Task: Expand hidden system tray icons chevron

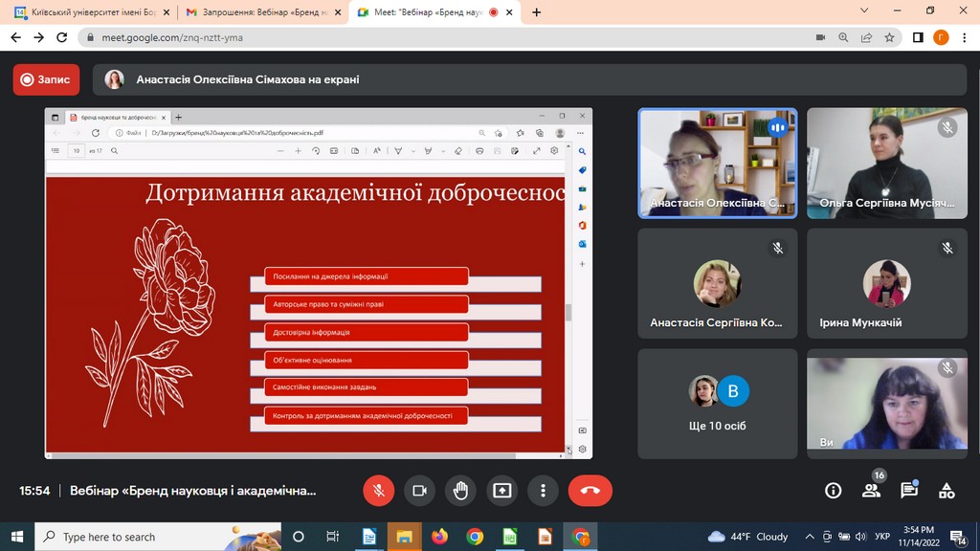Action: pyautogui.click(x=810, y=537)
